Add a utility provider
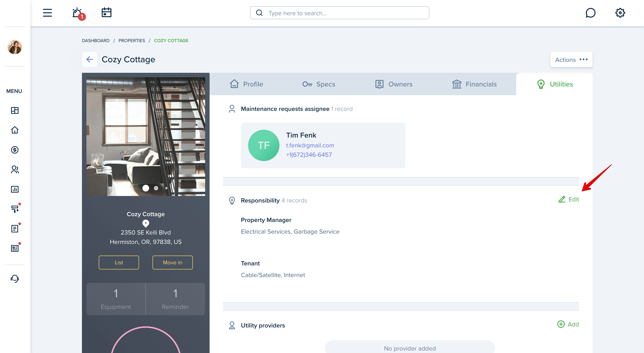644x353 pixels. coord(568,324)
